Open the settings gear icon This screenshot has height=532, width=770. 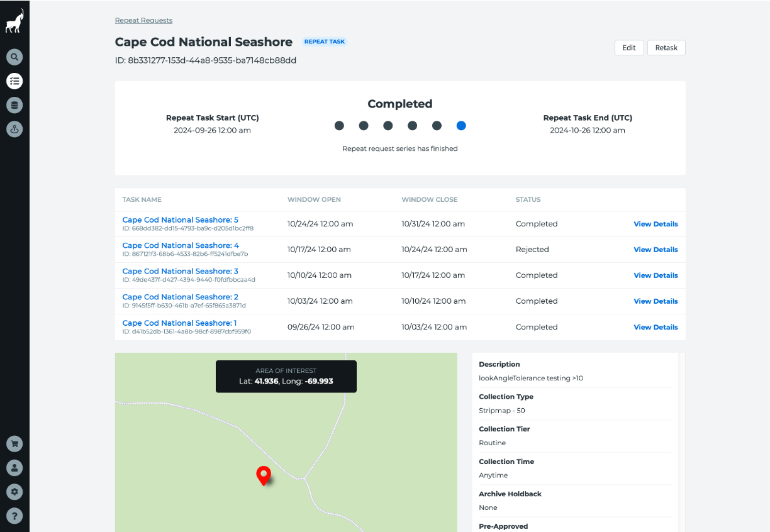[14, 492]
